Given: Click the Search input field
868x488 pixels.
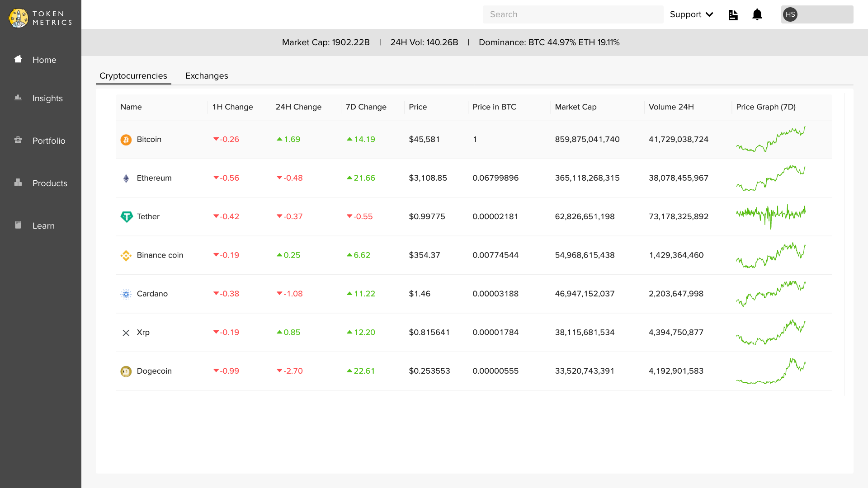Looking at the screenshot, I should coord(573,14).
